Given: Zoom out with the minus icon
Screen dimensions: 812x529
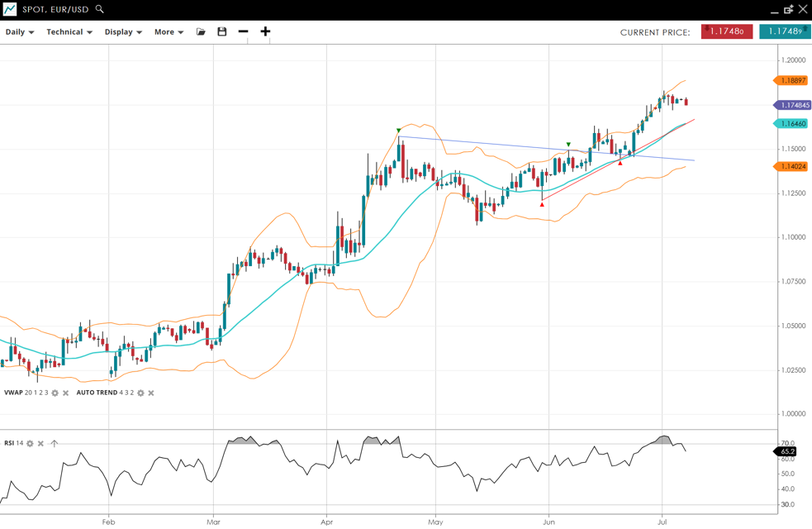Looking at the screenshot, I should pos(243,31).
